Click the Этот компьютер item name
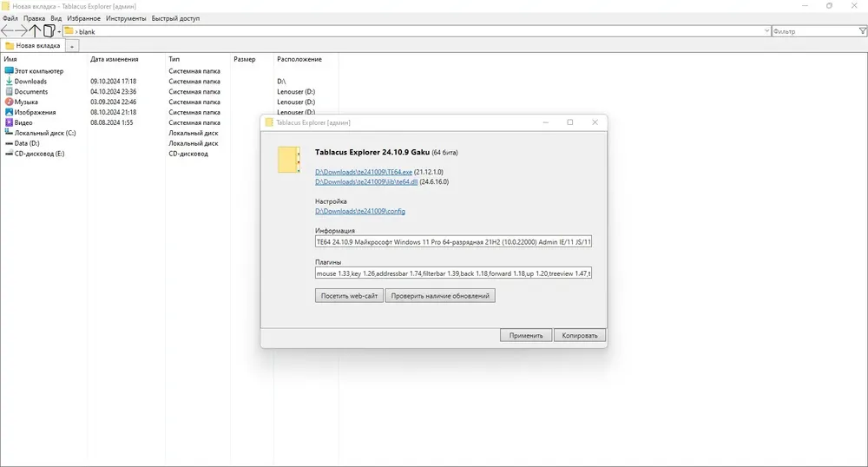The height and width of the screenshot is (467, 868). tap(39, 71)
